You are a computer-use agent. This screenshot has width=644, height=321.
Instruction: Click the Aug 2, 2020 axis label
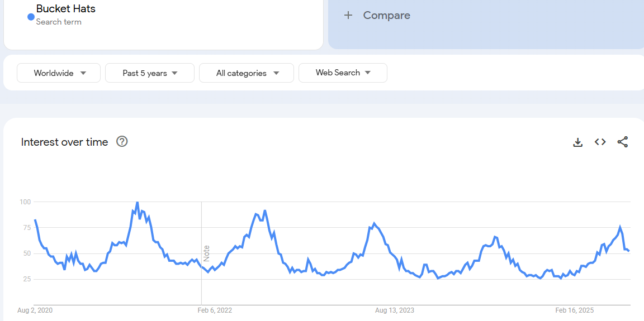(x=35, y=310)
